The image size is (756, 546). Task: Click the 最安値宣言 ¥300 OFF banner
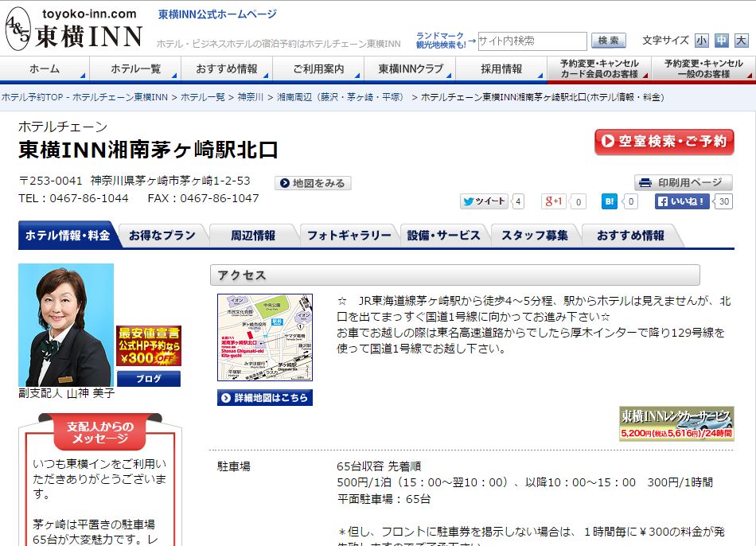[x=149, y=346]
